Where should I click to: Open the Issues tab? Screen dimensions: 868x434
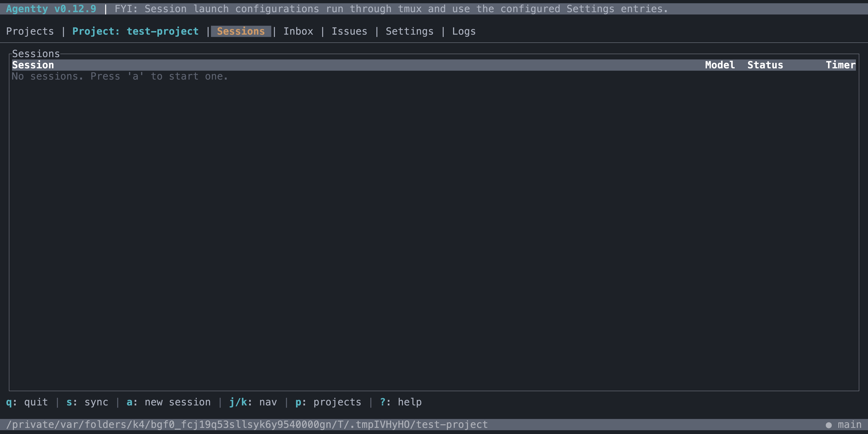[349, 31]
